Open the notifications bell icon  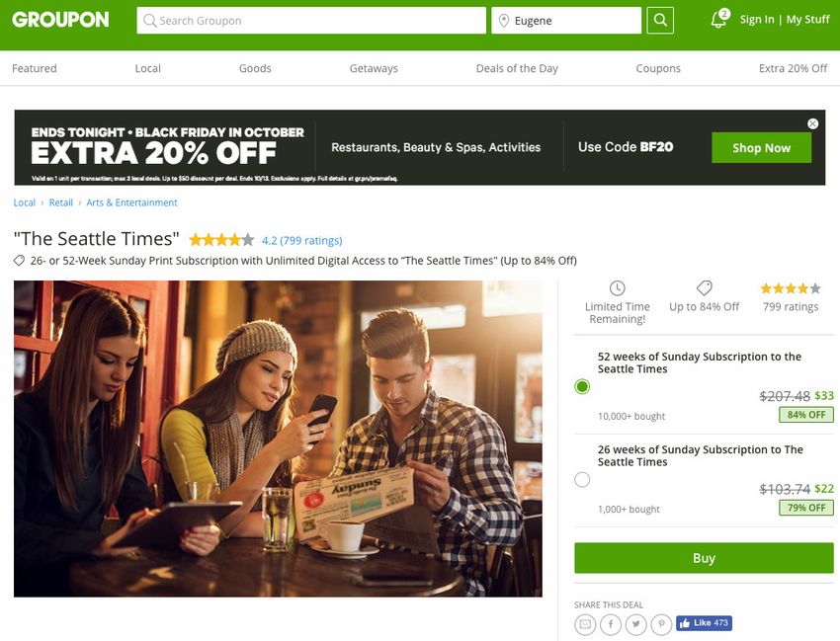[x=718, y=20]
